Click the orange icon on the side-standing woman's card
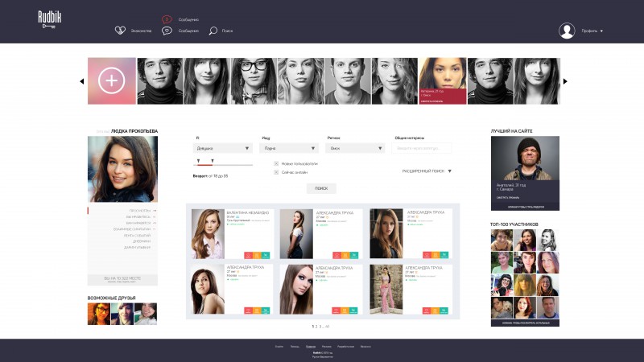The height and width of the screenshot is (362, 644). 345,255
